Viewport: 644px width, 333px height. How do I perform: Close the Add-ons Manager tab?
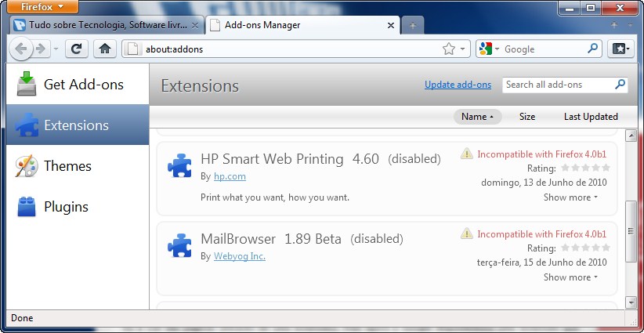(x=391, y=25)
